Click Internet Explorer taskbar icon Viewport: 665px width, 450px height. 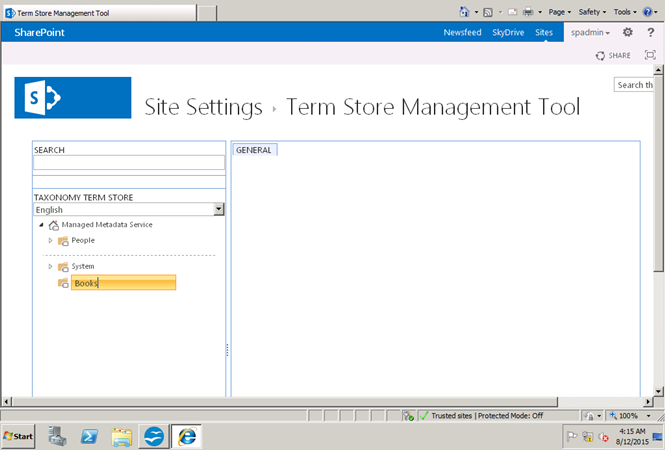coord(187,436)
